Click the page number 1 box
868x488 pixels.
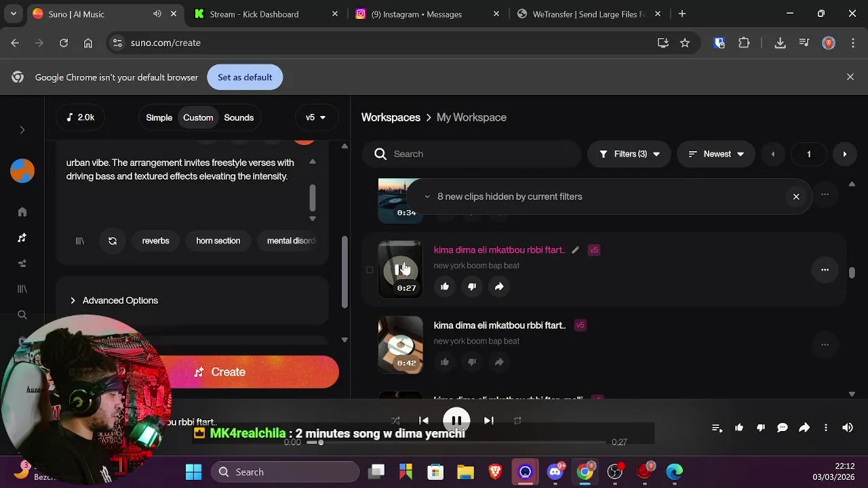808,154
